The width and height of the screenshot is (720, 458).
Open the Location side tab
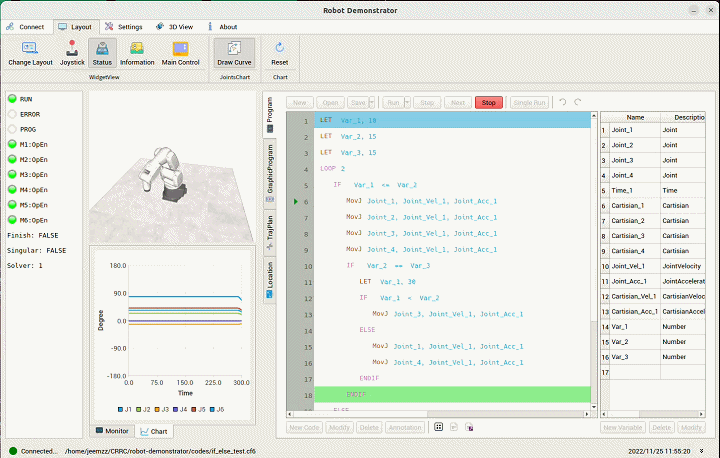pos(270,279)
